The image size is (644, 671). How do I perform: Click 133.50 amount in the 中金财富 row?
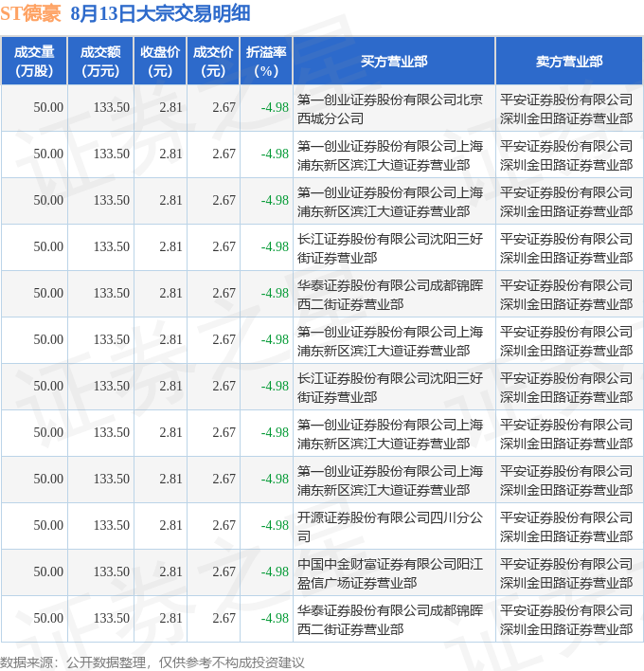pos(112,572)
